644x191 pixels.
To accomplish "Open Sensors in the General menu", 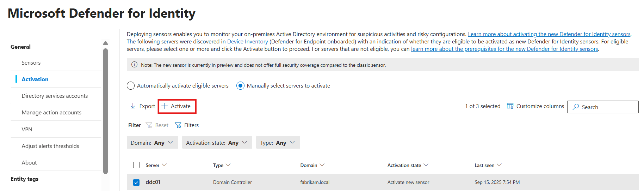I will [31, 63].
